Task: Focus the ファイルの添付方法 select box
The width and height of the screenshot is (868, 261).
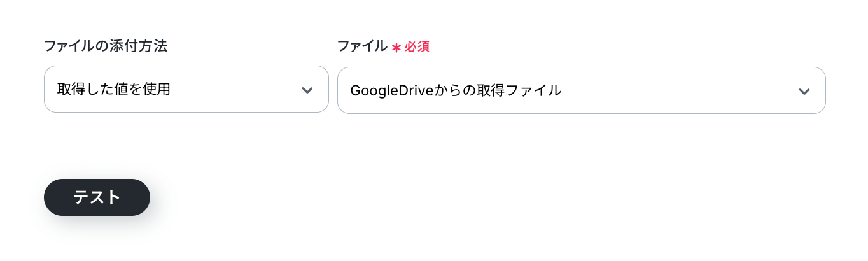Action: 186,90
